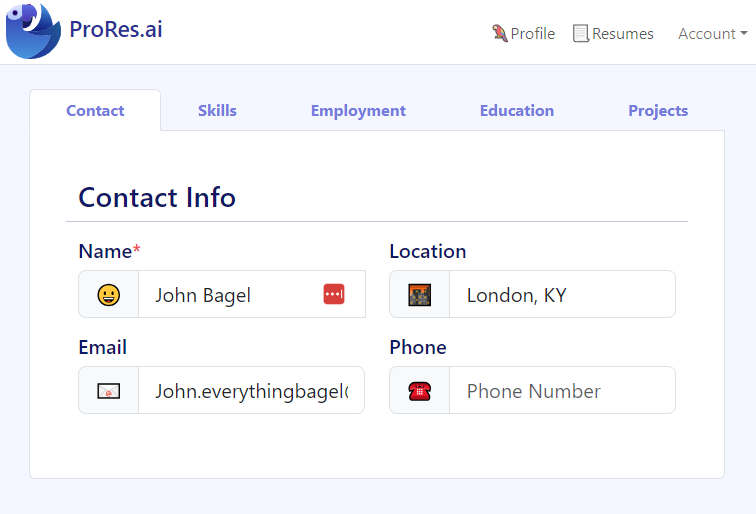The image size is (756, 514).
Task: Click the ProRes.ai brand name
Action: [116, 29]
